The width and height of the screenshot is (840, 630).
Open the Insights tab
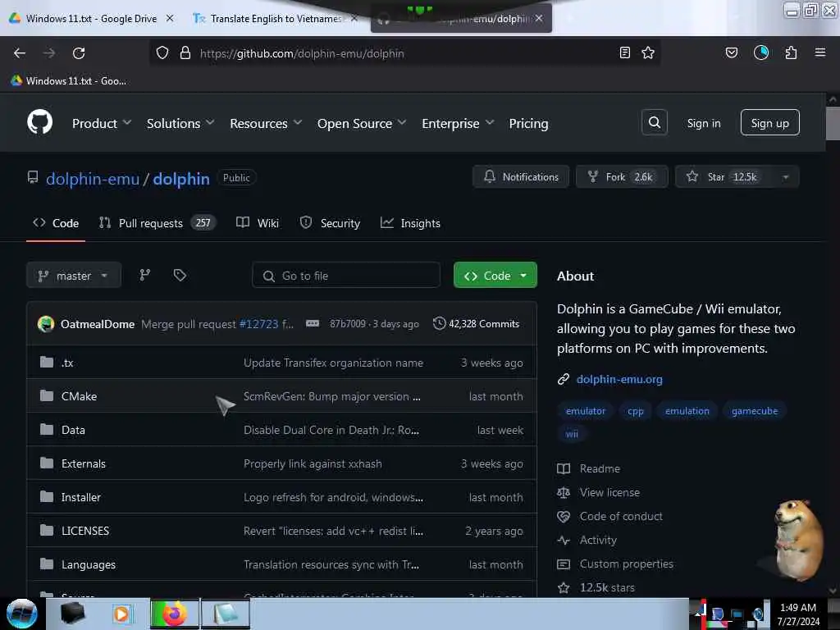tap(410, 223)
